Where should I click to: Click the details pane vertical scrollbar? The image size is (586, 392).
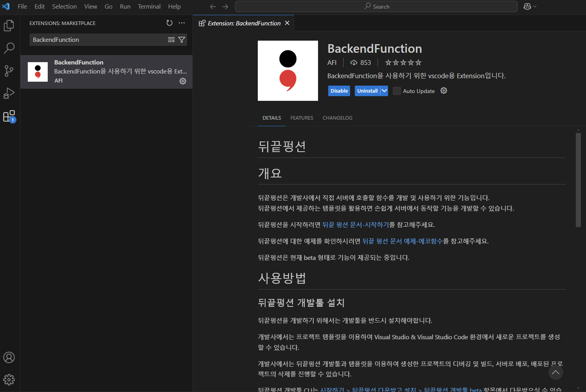tap(578, 180)
